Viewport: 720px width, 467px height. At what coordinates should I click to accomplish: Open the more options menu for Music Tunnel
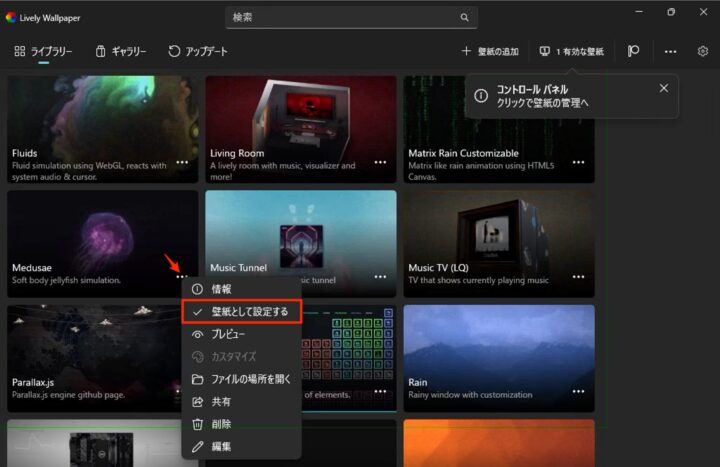click(380, 276)
